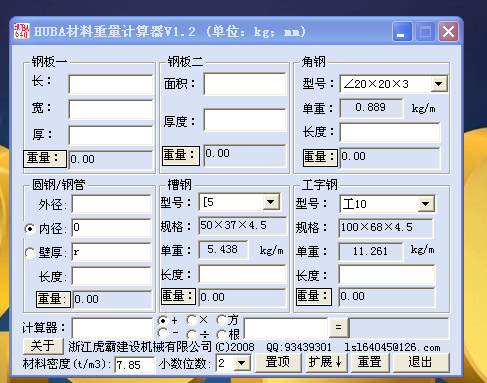
Task: Select the 内径 radio button
Action: [x=30, y=229]
